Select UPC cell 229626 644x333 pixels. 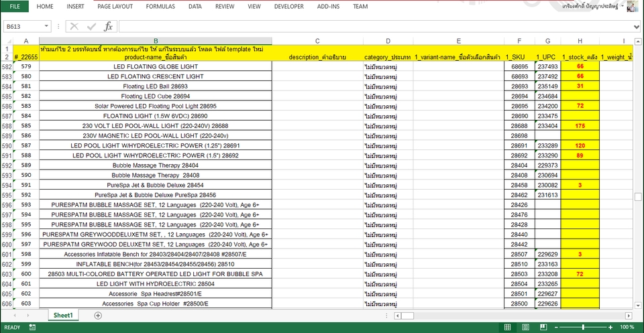[548, 304]
